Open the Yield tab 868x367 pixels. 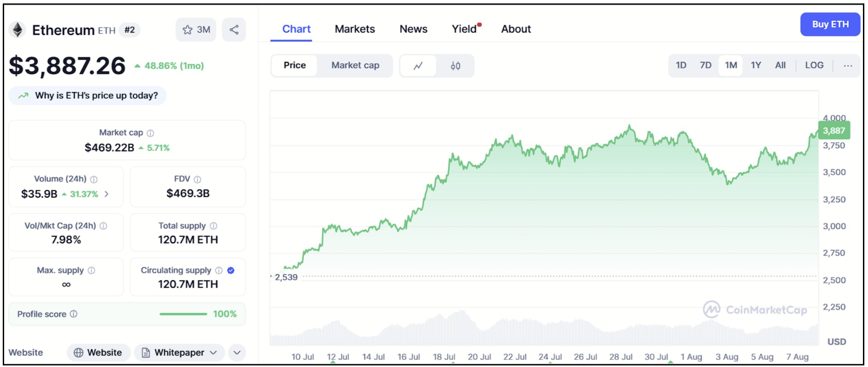point(464,29)
